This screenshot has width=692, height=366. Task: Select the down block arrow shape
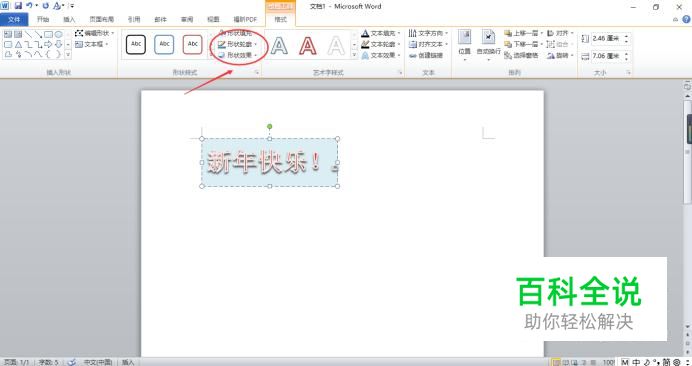click(59, 44)
